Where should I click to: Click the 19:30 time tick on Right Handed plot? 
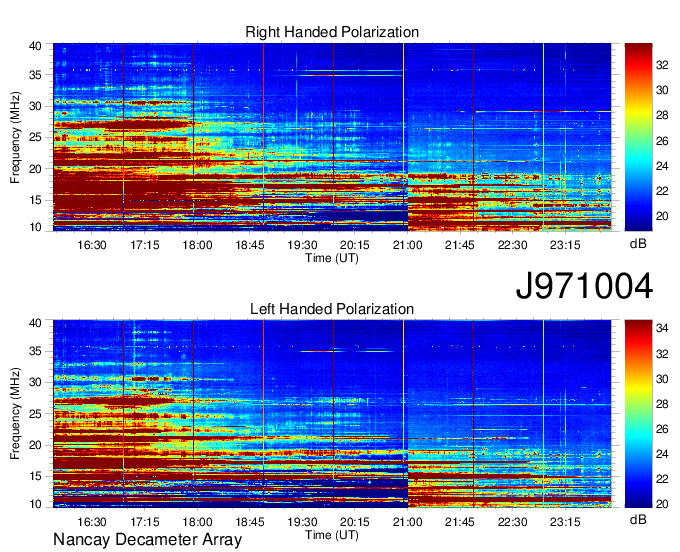pyautogui.click(x=302, y=245)
